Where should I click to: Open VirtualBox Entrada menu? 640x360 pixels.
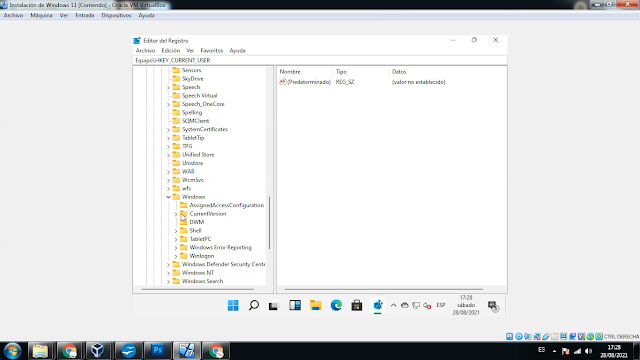[x=84, y=16]
